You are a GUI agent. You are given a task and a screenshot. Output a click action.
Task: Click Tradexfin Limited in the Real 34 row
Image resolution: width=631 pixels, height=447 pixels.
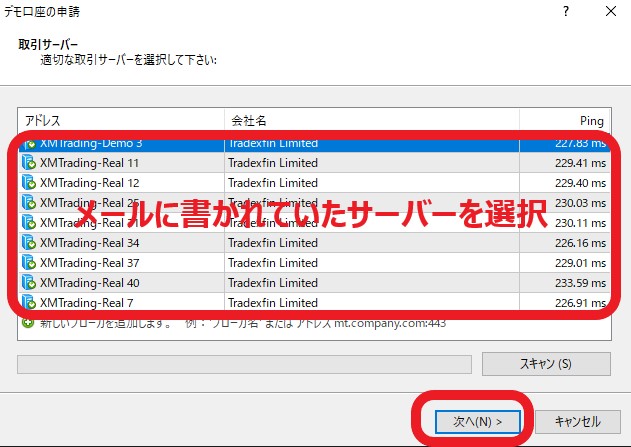coord(273,243)
